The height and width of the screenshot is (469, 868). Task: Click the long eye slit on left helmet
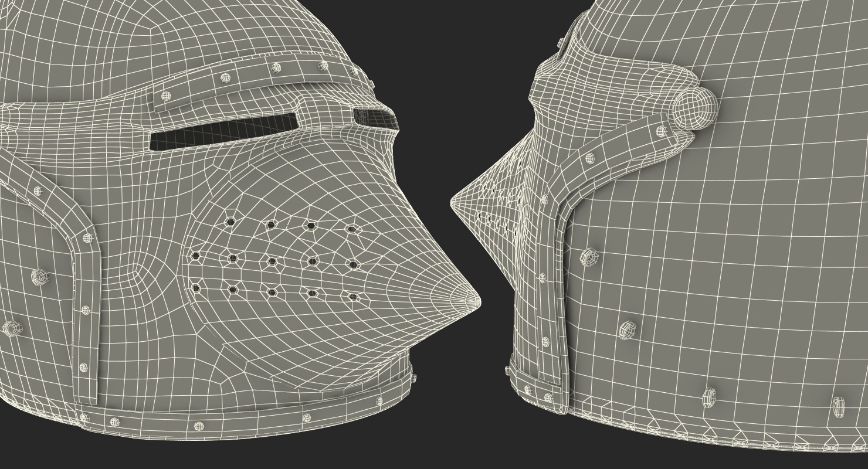coord(223,132)
